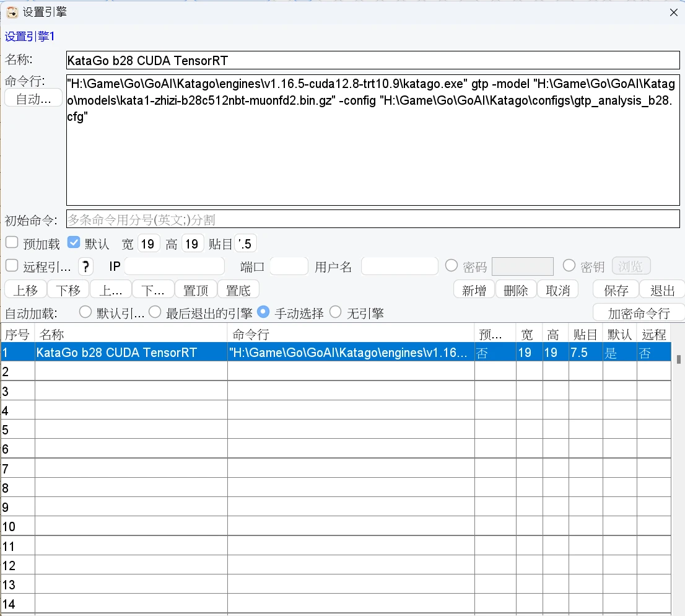Click the 高 board height field
The width and height of the screenshot is (685, 616).
pos(193,244)
